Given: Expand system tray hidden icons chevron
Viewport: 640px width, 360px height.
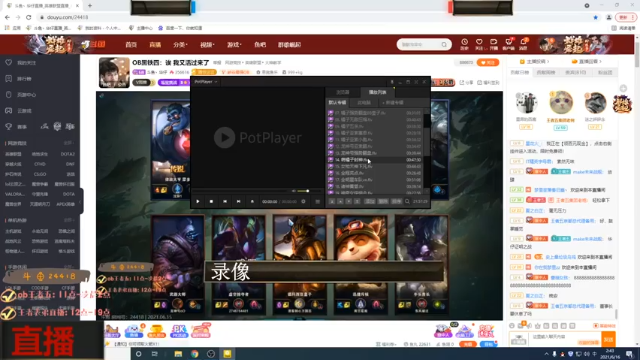Looking at the screenshot, I should 546,354.
